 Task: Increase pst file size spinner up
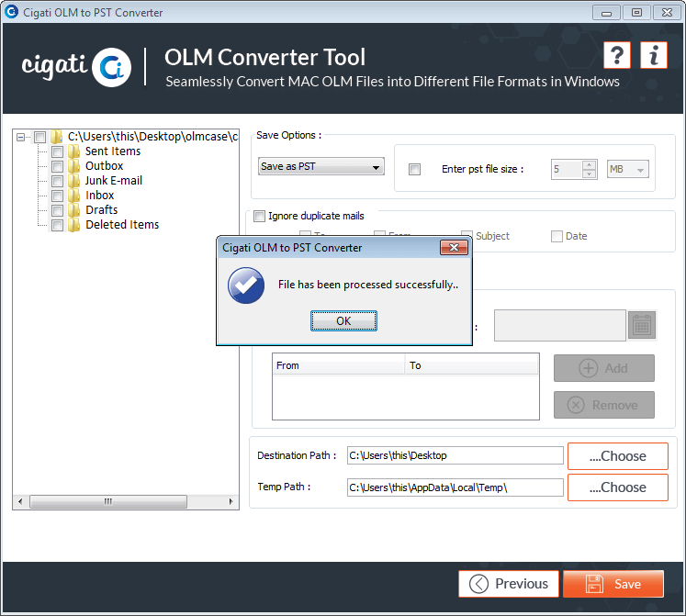[590, 165]
